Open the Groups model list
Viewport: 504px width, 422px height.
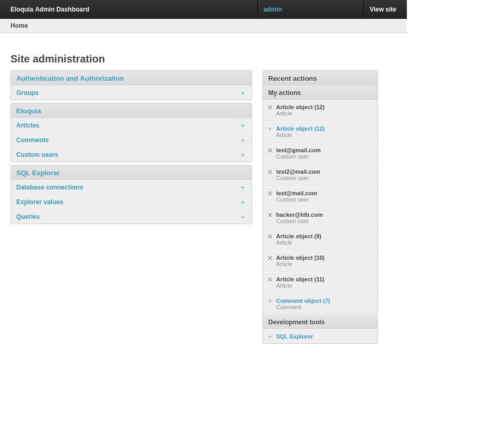[27, 93]
